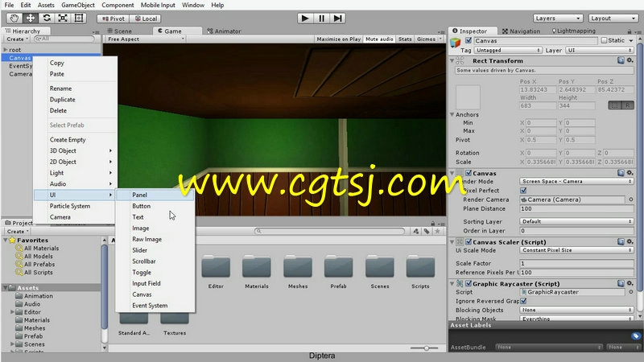Select All Materials in Favorites

(41, 248)
